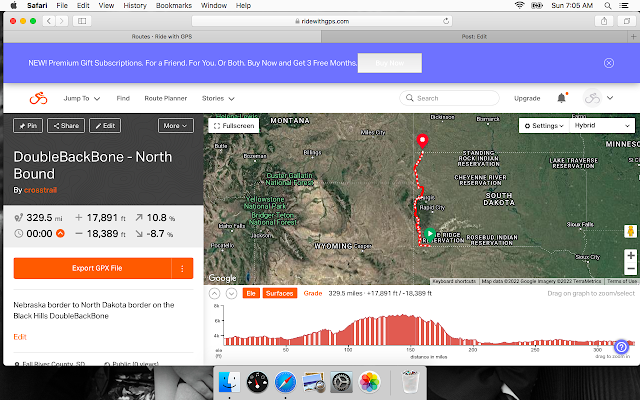The height and width of the screenshot is (400, 640).
Task: Open Safari File menu
Action: click(x=62, y=5)
